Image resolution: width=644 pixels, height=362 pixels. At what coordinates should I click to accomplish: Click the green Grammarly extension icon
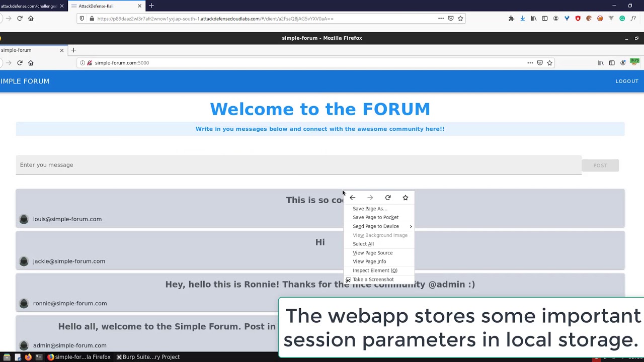[622, 19]
